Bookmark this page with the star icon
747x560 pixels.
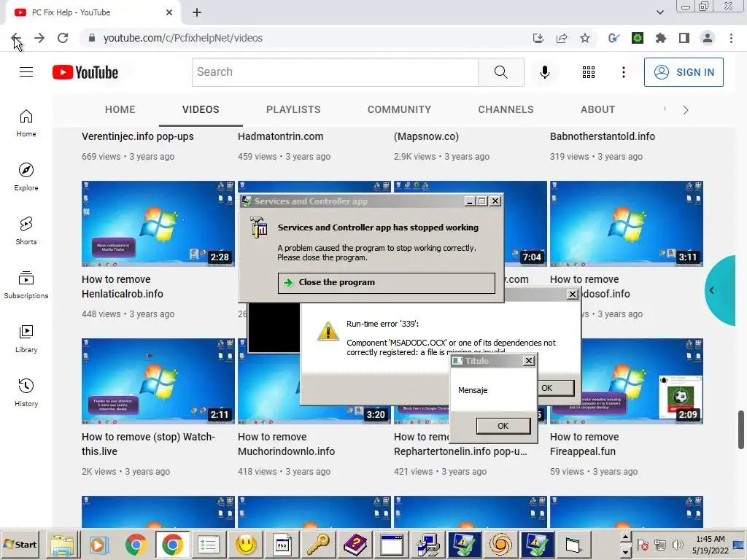pyautogui.click(x=585, y=38)
